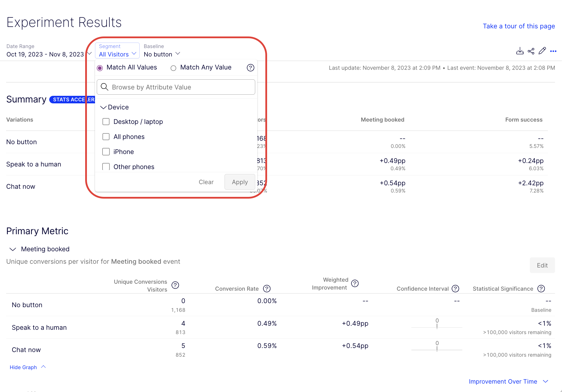Collapse the Meeting booked metric section
This screenshot has width=562, height=392.
[x=13, y=249]
